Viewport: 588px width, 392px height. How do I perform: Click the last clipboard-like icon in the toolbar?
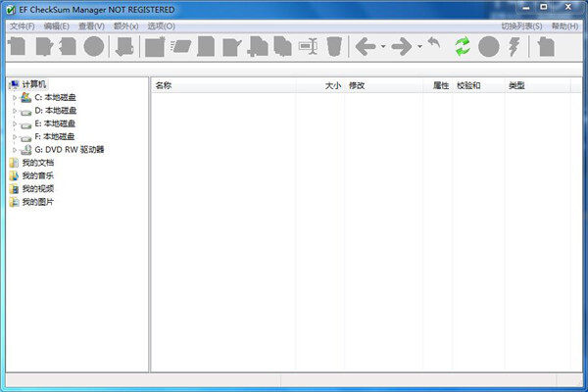tap(546, 46)
